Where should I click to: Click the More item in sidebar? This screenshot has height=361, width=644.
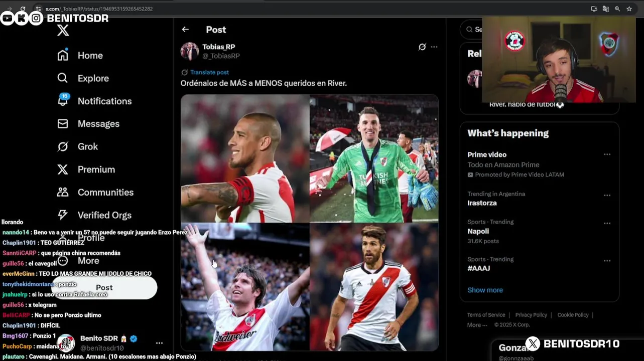88,261
